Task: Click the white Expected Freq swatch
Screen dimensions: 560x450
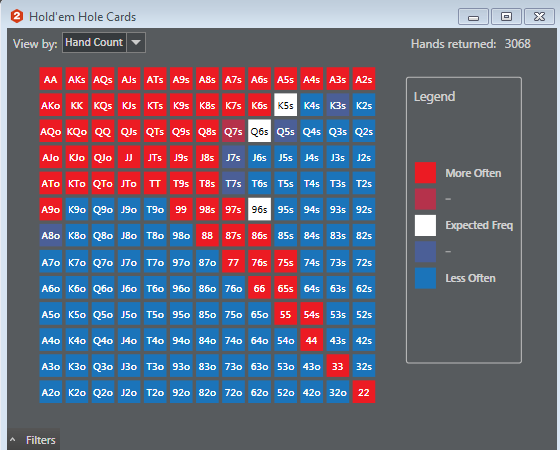Action: tap(425, 225)
